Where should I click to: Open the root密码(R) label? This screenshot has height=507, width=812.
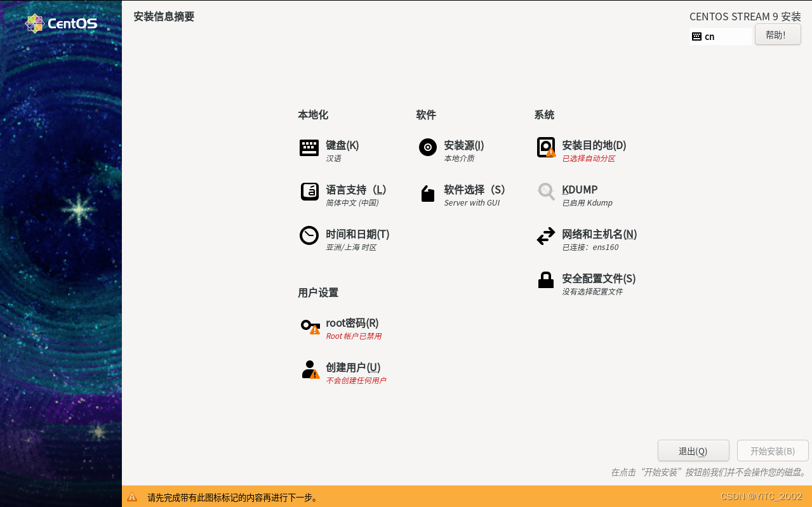point(352,323)
